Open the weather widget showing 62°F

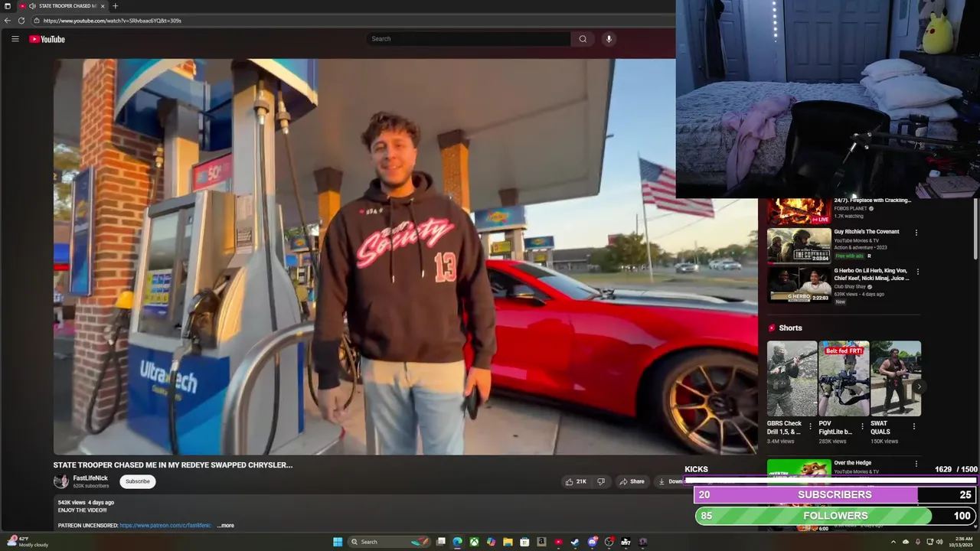pyautogui.click(x=29, y=542)
